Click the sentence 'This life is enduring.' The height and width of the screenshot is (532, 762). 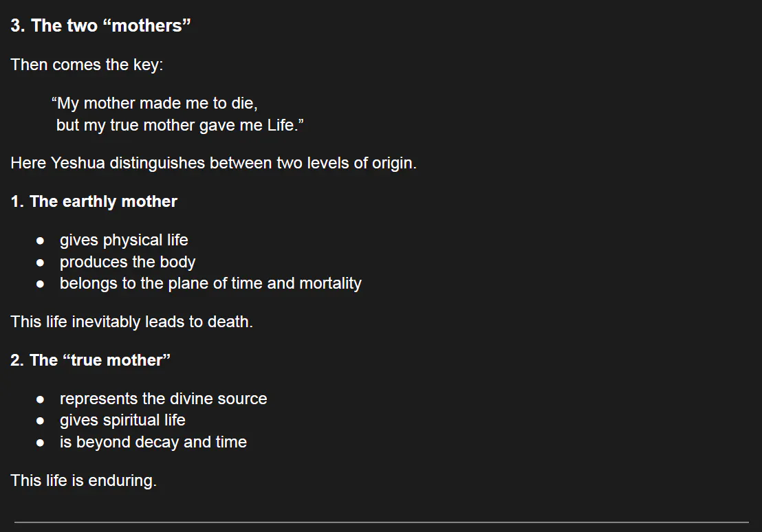pos(84,480)
